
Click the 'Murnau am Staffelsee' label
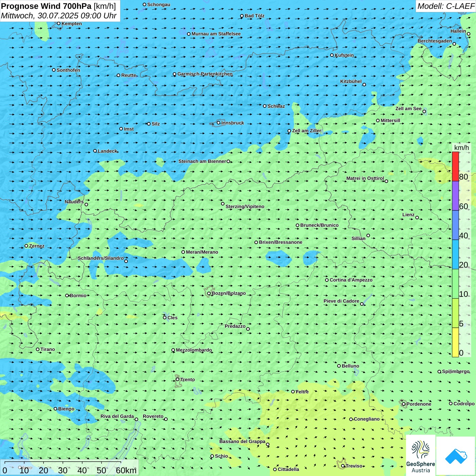pyautogui.click(x=216, y=34)
